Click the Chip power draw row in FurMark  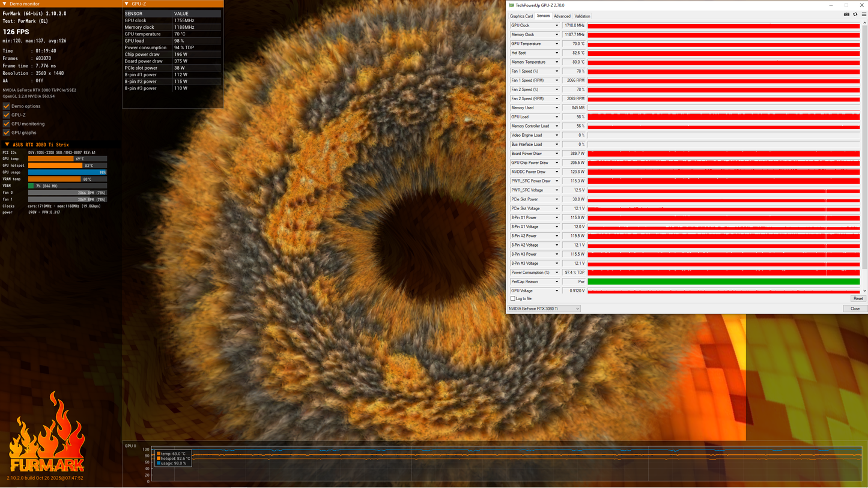click(x=172, y=55)
